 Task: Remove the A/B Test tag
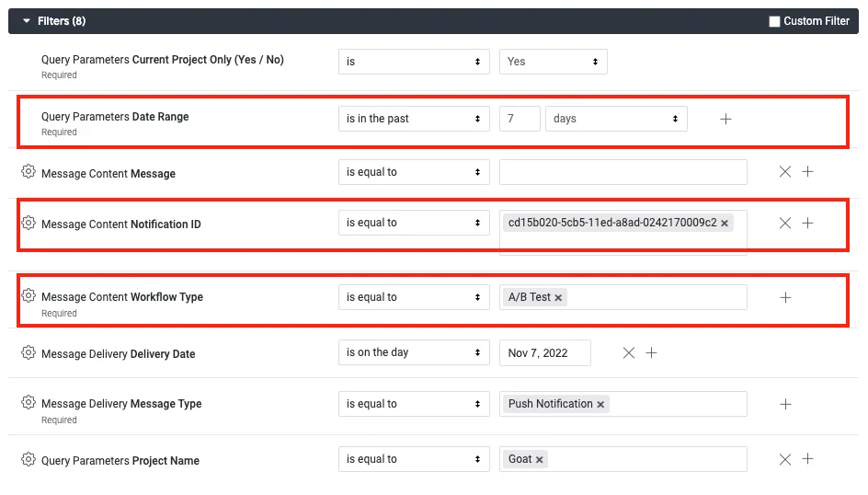point(558,298)
